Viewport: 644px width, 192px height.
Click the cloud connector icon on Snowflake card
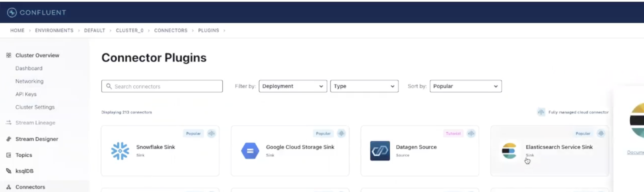point(211,133)
